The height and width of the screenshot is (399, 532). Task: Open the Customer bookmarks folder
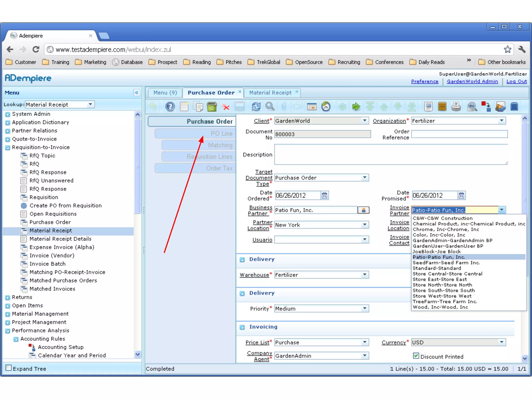pyautogui.click(x=21, y=62)
